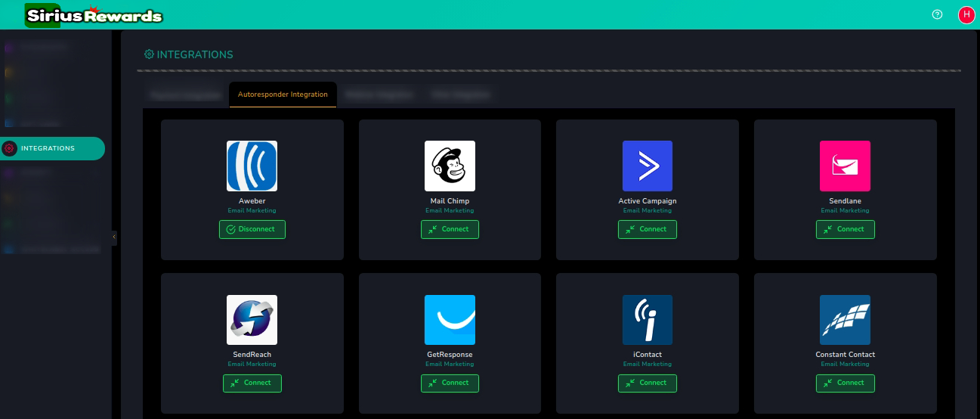Select the Constant Contact logo
The image size is (980, 419).
pyautogui.click(x=845, y=320)
